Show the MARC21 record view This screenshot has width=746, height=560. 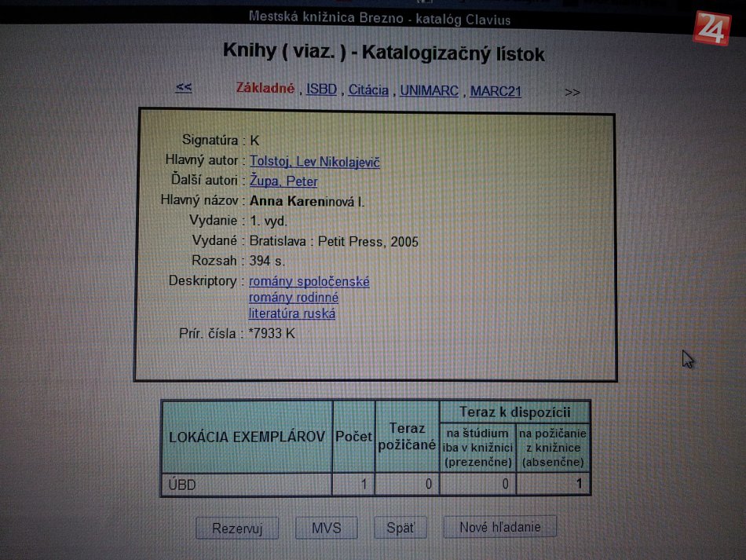coord(496,92)
